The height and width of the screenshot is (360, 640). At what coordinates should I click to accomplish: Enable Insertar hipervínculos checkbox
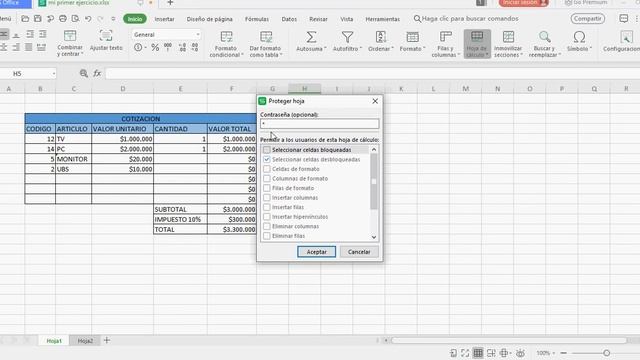point(267,217)
